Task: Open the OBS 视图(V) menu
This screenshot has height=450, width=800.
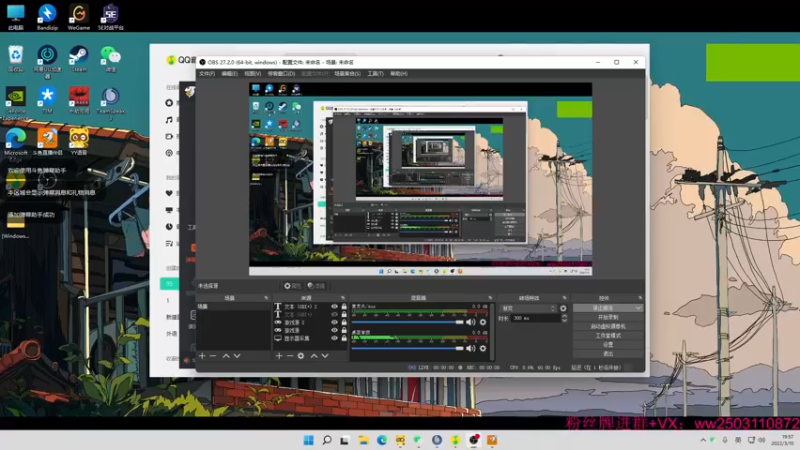Action: pyautogui.click(x=253, y=74)
